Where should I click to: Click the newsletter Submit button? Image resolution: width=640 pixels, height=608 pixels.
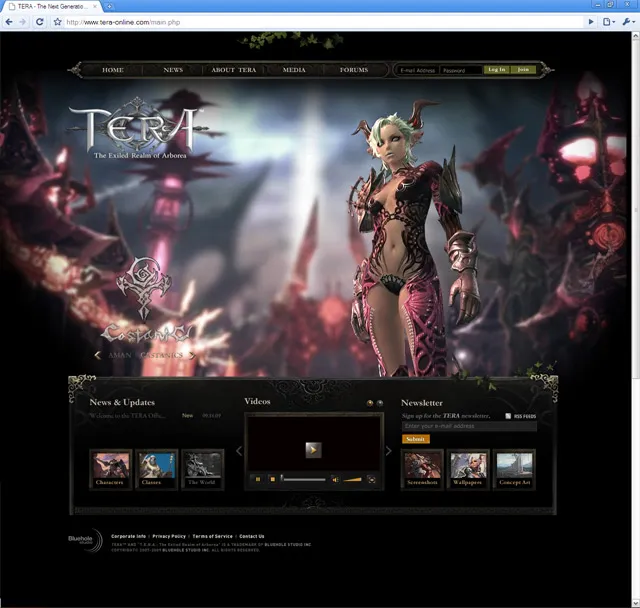coord(416,439)
